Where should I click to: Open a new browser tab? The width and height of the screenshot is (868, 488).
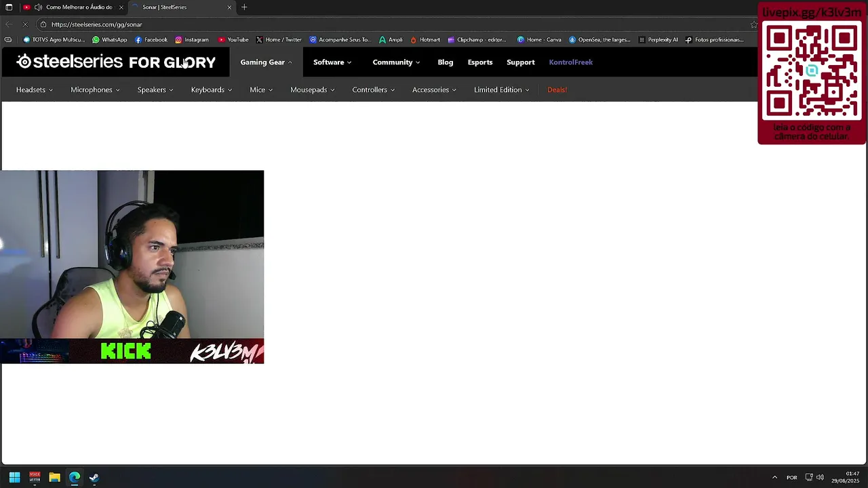(x=244, y=7)
